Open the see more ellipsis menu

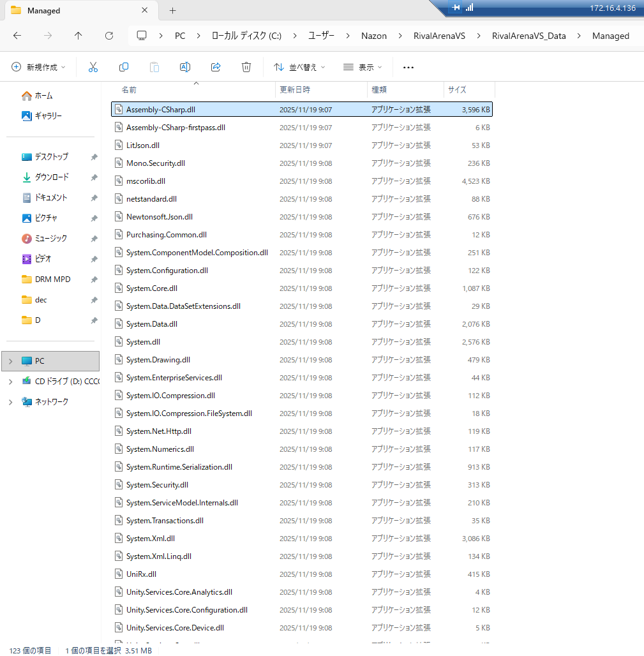tap(408, 67)
